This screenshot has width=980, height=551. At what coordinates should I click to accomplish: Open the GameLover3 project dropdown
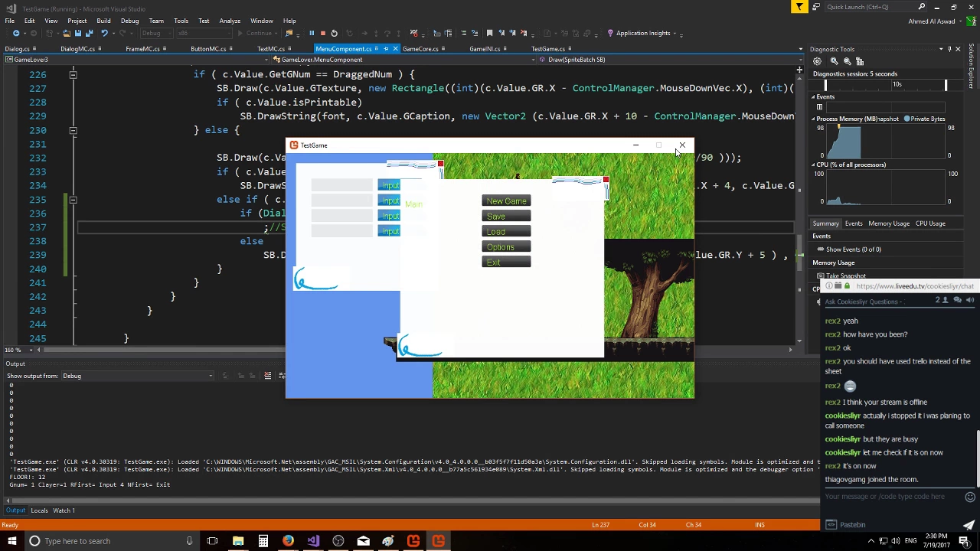136,60
